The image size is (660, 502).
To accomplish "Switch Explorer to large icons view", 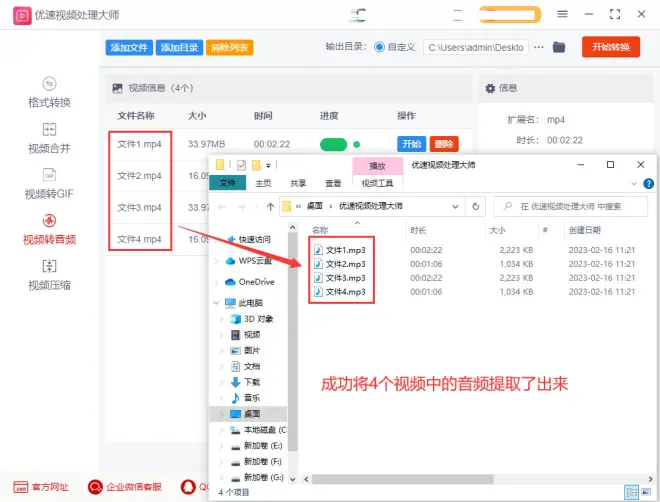I will tap(646, 492).
